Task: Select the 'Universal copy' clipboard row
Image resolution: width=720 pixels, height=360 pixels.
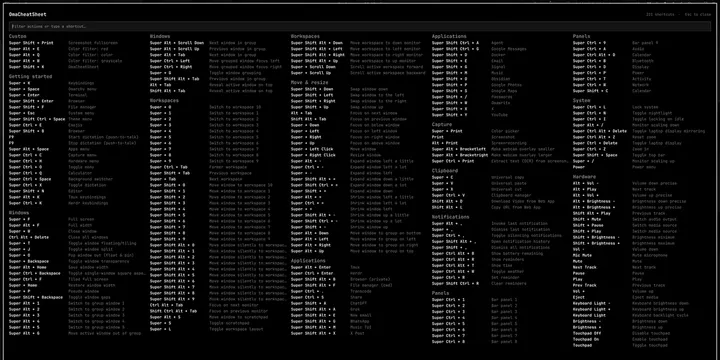Action: (x=500, y=177)
